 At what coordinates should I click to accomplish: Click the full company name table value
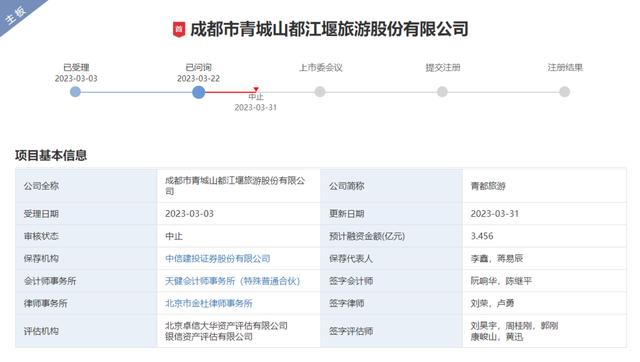click(235, 186)
